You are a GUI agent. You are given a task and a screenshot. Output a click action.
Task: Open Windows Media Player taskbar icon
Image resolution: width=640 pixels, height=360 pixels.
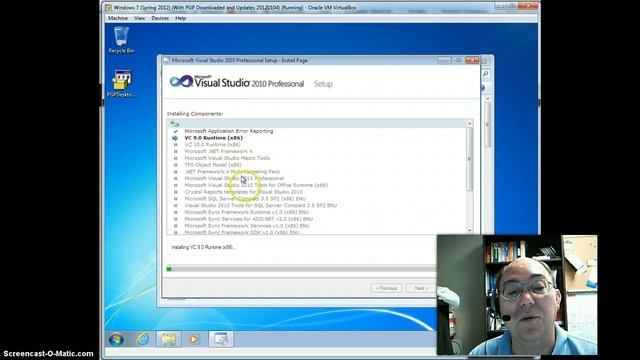click(193, 339)
